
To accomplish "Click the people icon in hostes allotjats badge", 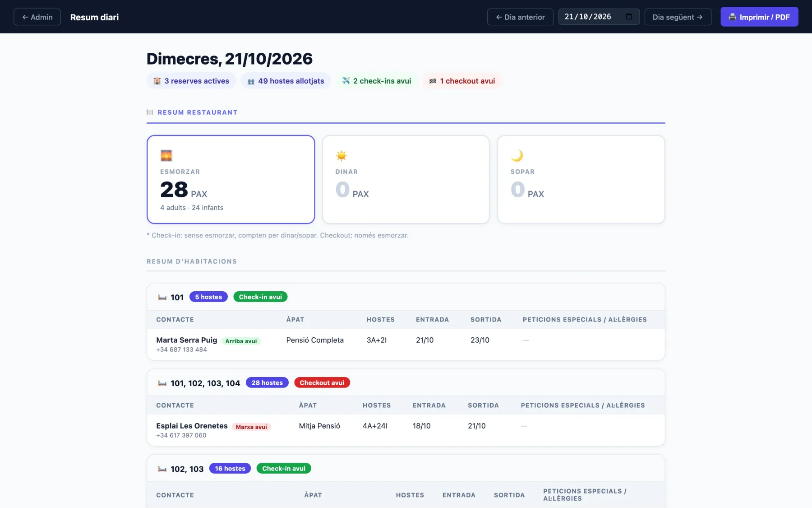I will coord(251,81).
